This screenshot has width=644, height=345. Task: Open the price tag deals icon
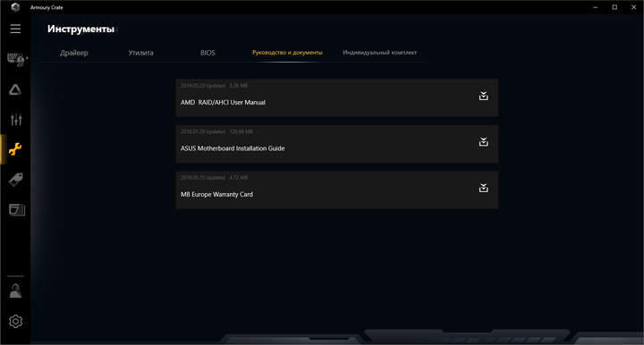[x=15, y=180]
